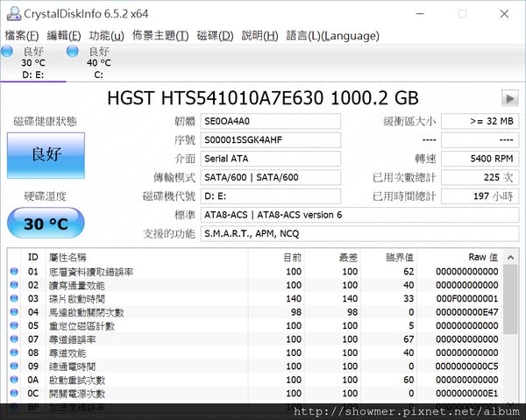Select the 尋道效能 attribute row
The image size is (526, 420).
[254, 352]
